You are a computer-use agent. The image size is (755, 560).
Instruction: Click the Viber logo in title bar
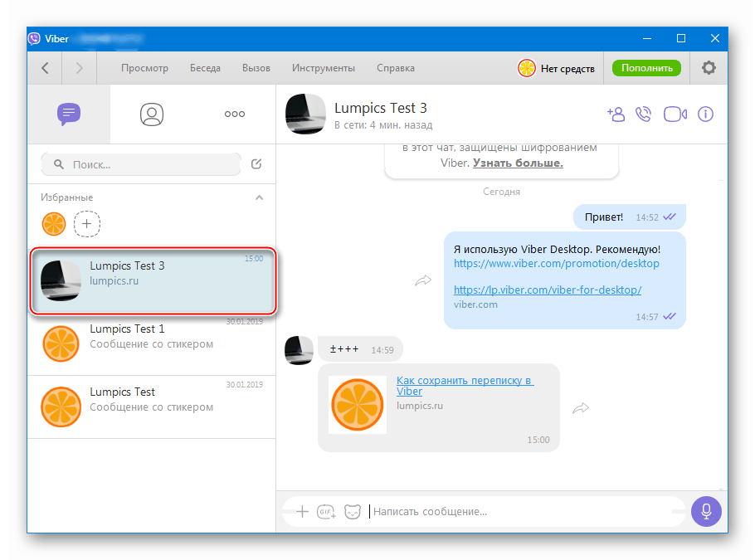pos(34,38)
